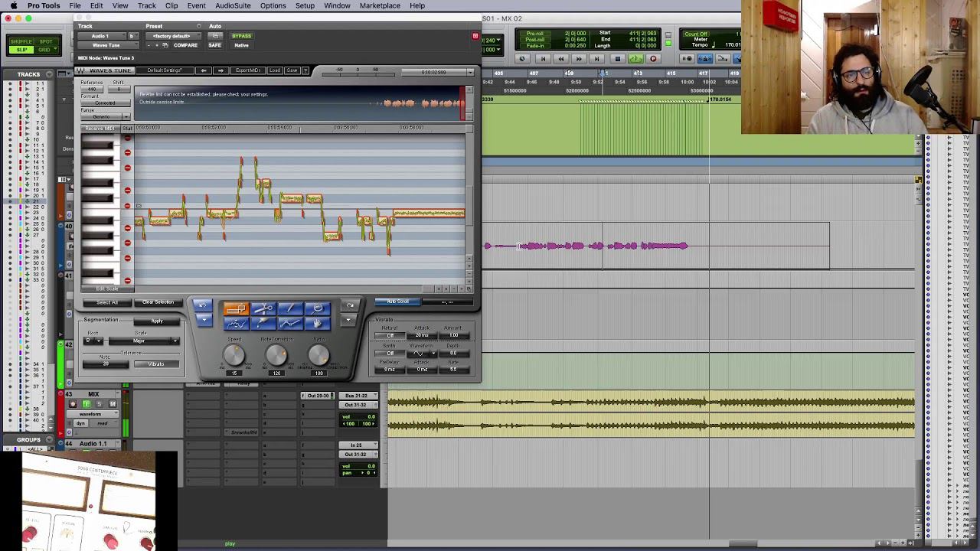This screenshot has height=551, width=980.
Task: Click the Ratio knob
Action: [318, 355]
